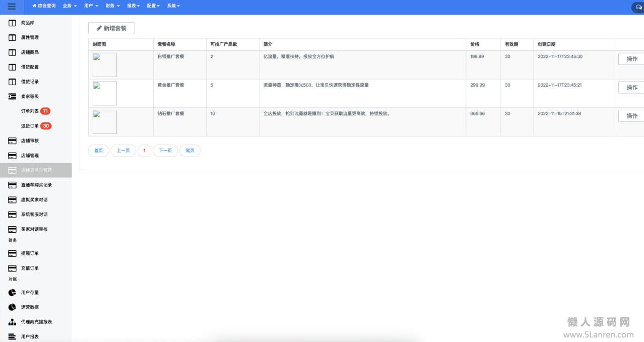Click 操作 button for 白银推广套餐
Screen dimensions: 644x342
click(631, 59)
